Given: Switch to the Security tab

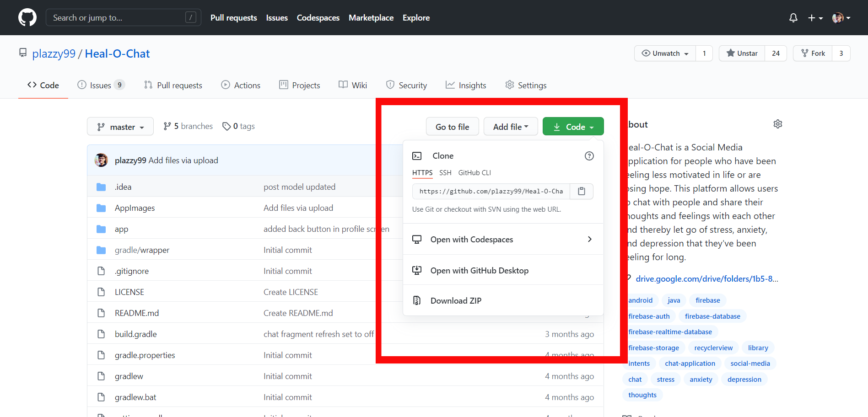Looking at the screenshot, I should pos(406,85).
